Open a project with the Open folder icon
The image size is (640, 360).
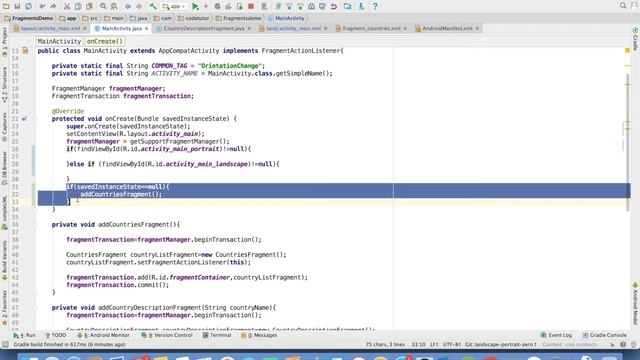(x=6, y=6)
